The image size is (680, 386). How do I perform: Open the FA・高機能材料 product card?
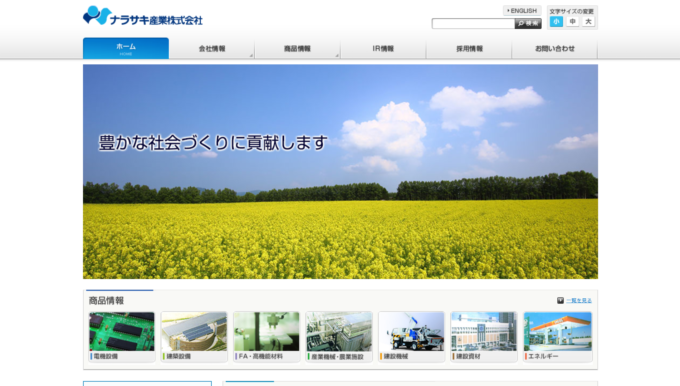[267, 337]
